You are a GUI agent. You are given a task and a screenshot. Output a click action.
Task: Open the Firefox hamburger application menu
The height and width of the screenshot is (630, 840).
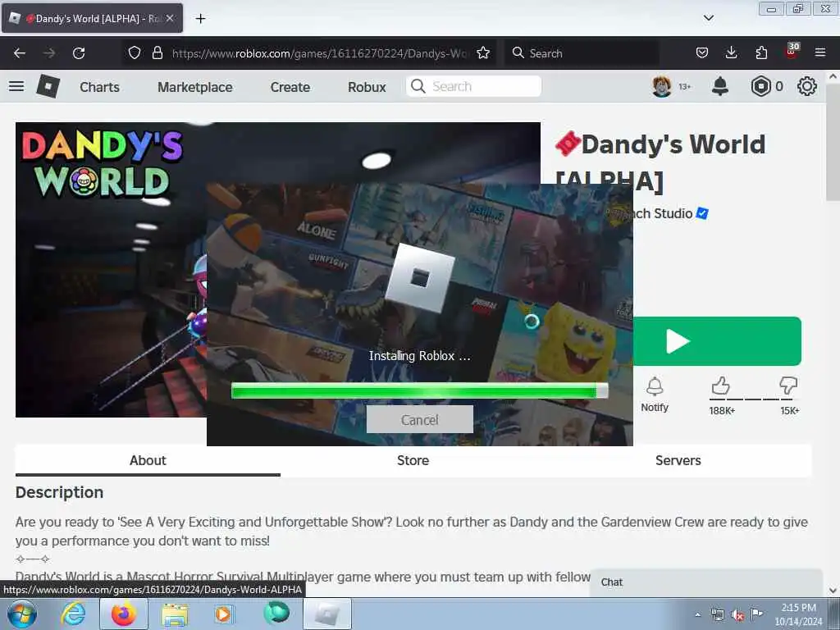pos(820,52)
